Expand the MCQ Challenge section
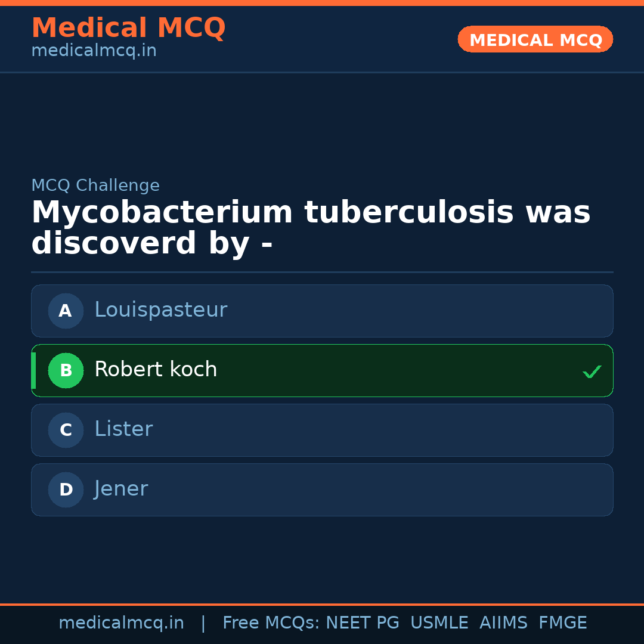644x644 pixels. click(95, 185)
